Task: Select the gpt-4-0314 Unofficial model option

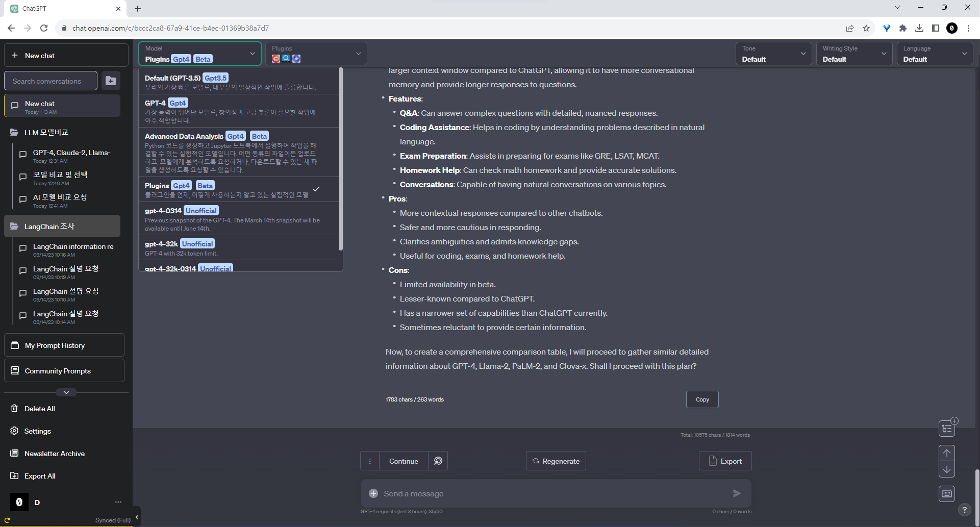Action: 239,218
